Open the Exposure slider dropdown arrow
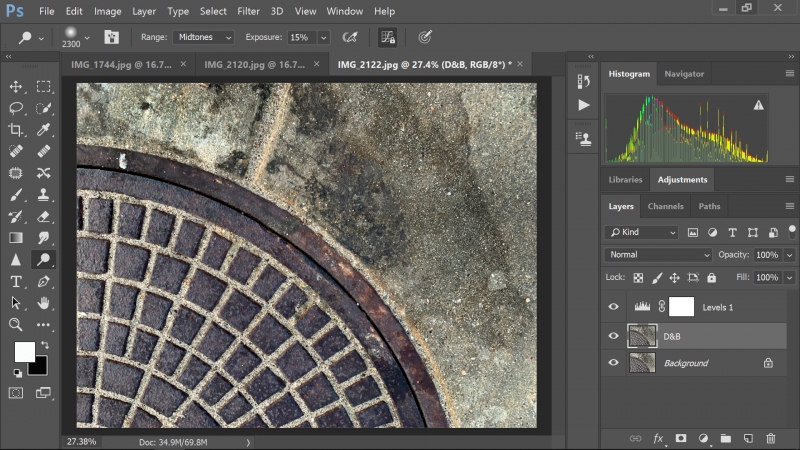 pyautogui.click(x=323, y=37)
